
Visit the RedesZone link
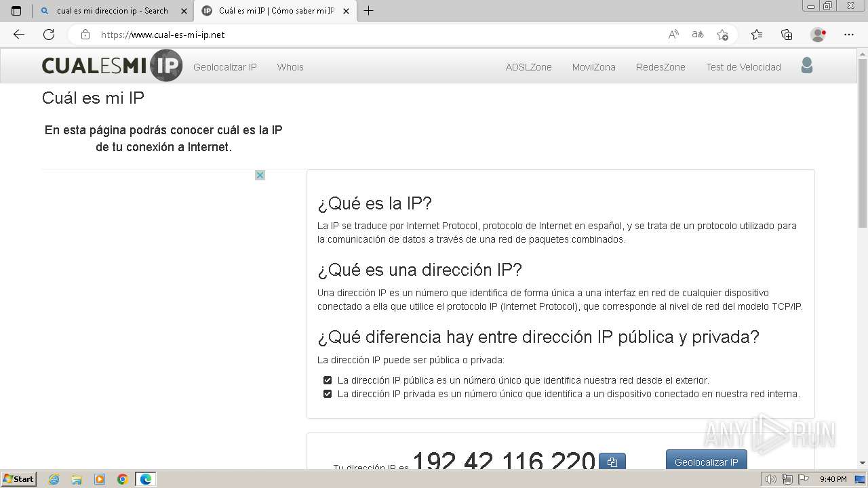(660, 67)
